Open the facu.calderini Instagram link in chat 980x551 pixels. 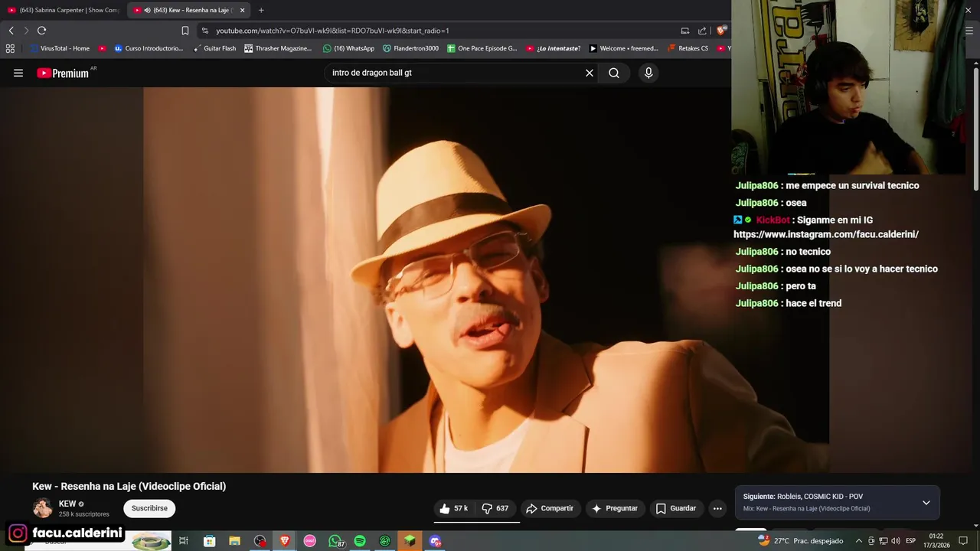[826, 234]
